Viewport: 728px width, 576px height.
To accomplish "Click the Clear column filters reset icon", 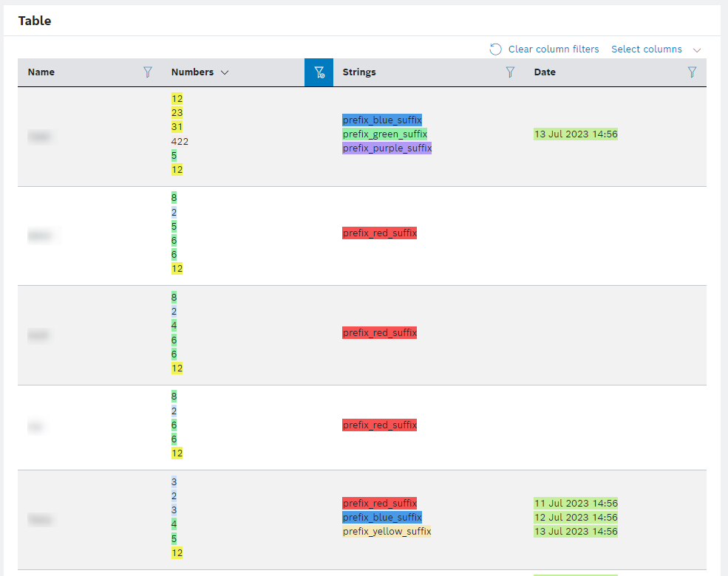I will (x=496, y=49).
